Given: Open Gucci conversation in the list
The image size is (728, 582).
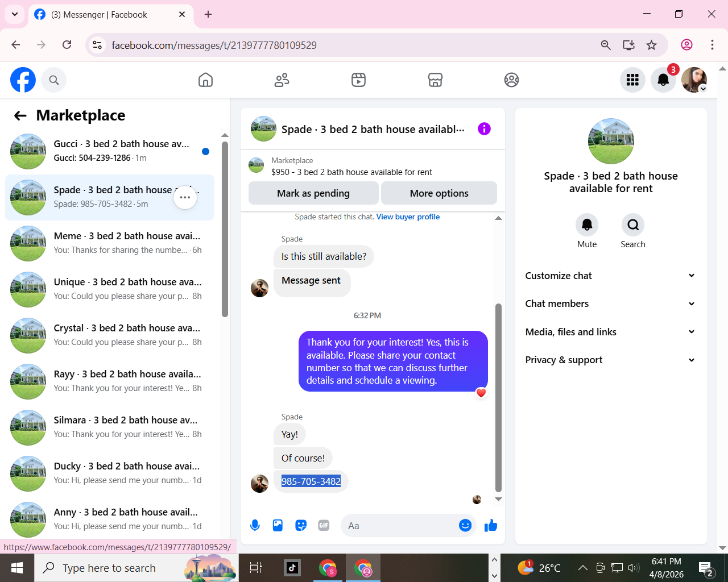Looking at the screenshot, I should pos(110,151).
